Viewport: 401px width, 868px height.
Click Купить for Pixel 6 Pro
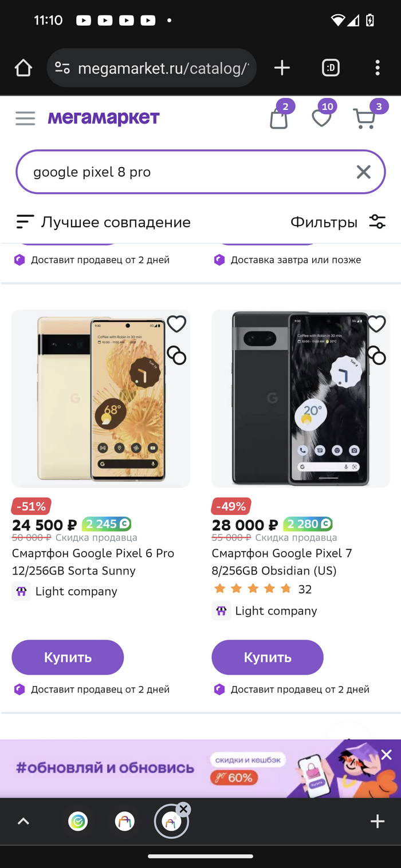coord(68,657)
